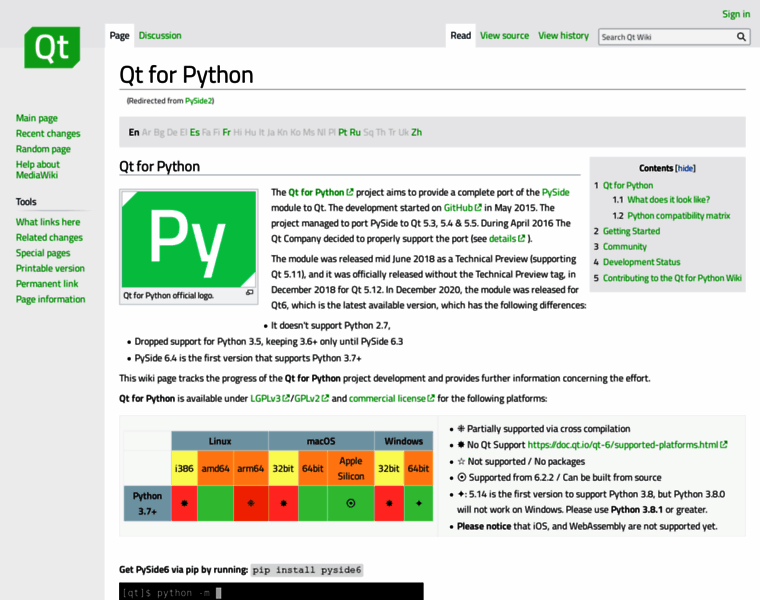The width and height of the screenshot is (760, 600).
Task: Switch to the Page tab
Action: point(119,35)
